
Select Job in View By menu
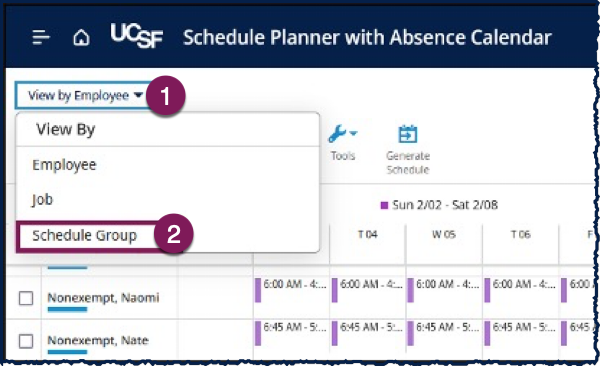click(42, 199)
